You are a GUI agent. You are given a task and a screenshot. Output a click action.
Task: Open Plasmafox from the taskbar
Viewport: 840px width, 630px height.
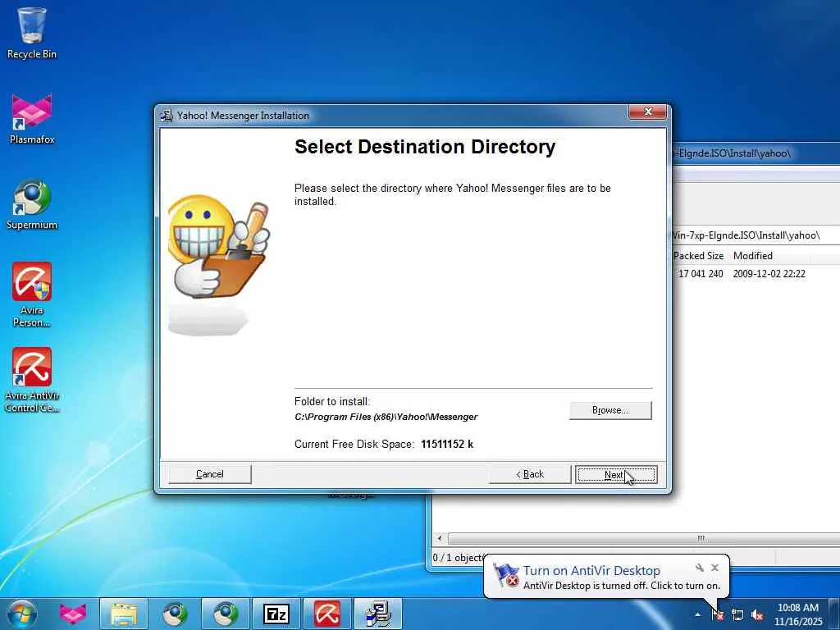(73, 614)
